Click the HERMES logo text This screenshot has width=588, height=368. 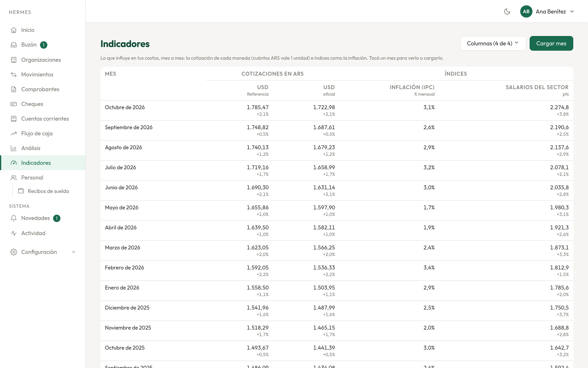coord(20,12)
